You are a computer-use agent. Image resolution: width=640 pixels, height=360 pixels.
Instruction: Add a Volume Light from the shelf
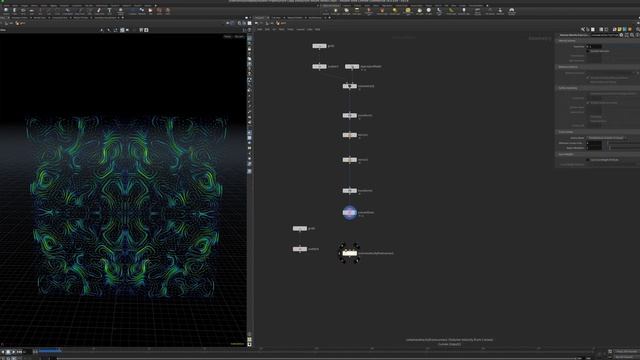click(382, 11)
